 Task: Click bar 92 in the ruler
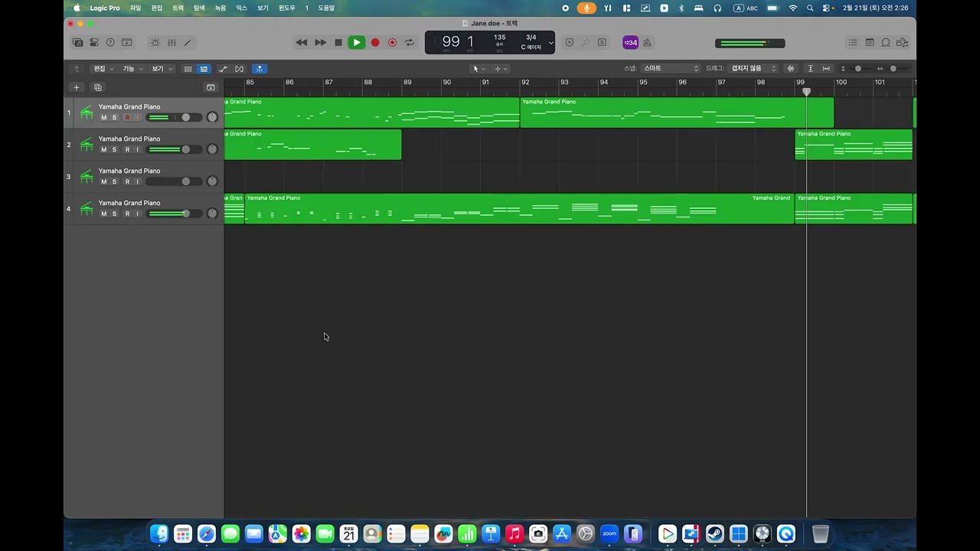coord(525,82)
